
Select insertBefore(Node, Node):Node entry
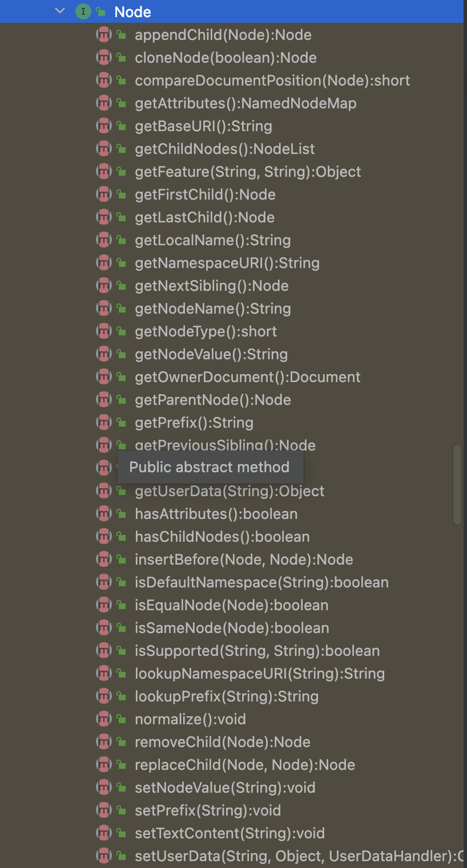[x=244, y=559]
